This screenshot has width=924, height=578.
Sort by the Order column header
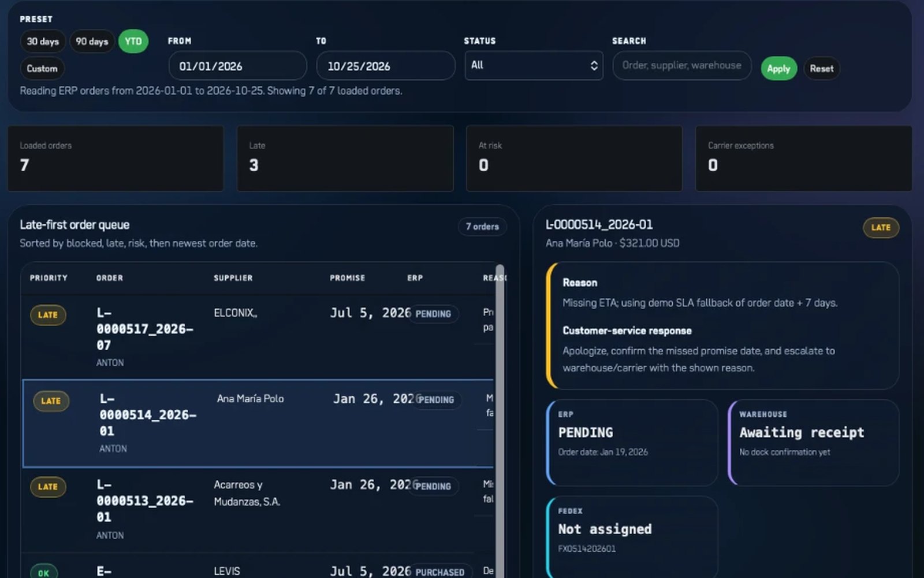[110, 278]
